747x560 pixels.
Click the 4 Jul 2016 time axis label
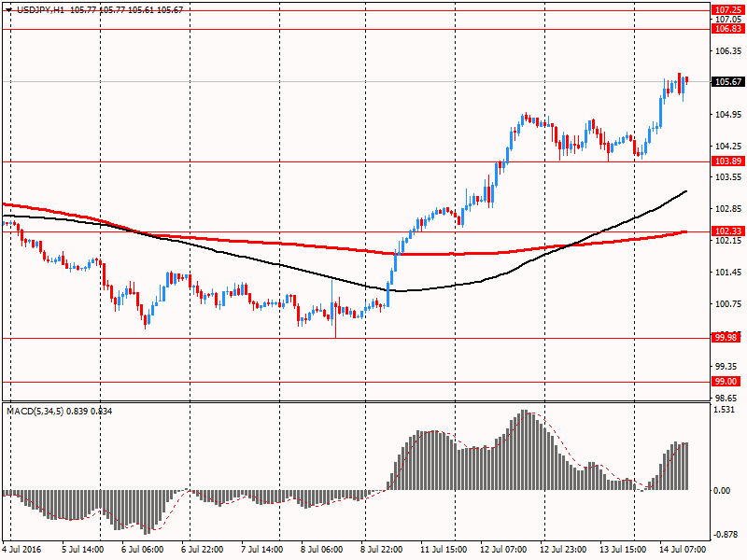tap(21, 549)
